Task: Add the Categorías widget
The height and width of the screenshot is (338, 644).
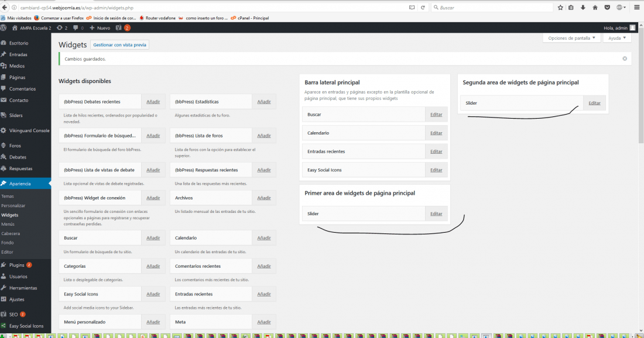Action: (x=153, y=266)
